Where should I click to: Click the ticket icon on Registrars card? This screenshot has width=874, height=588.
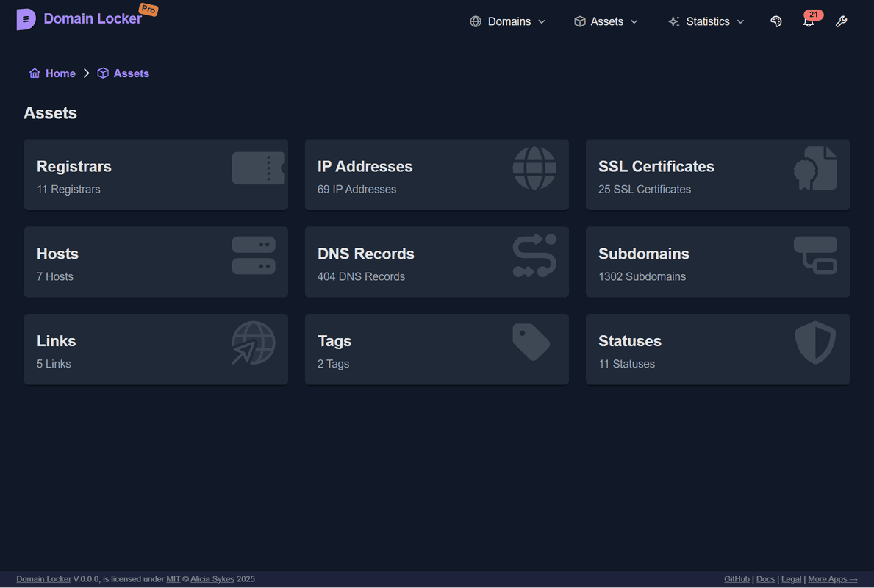[258, 168]
